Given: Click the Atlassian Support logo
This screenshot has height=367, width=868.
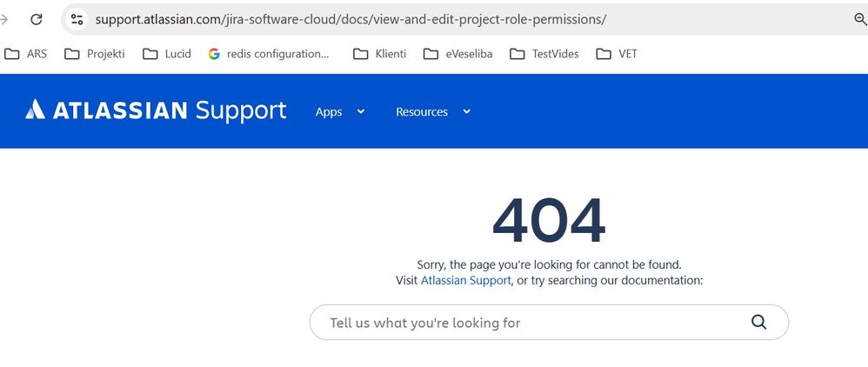Looking at the screenshot, I should 156,110.
